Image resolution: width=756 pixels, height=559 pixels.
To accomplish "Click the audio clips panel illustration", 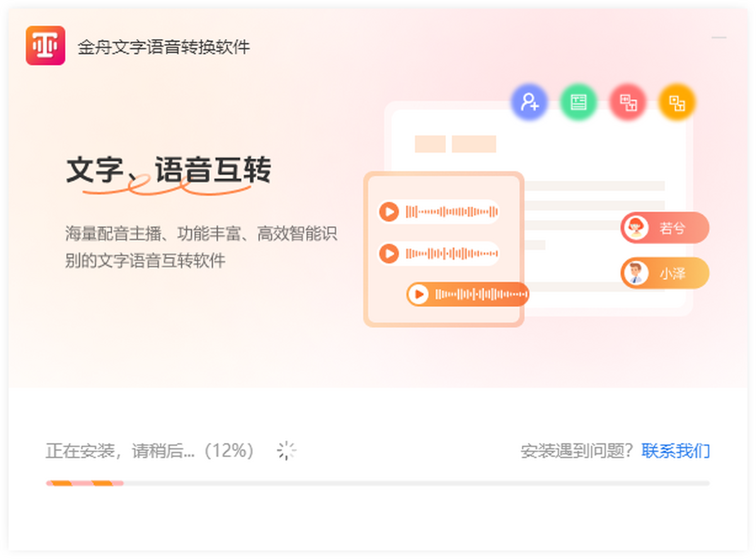I will 444,250.
